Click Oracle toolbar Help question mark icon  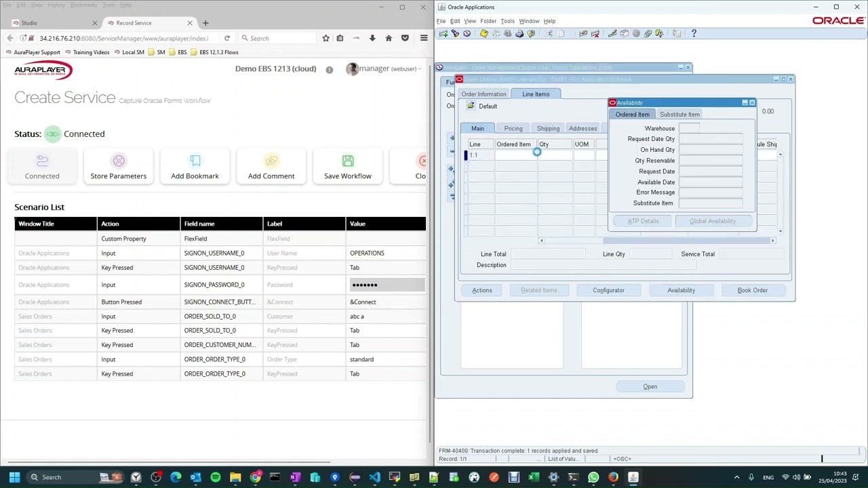[694, 33]
